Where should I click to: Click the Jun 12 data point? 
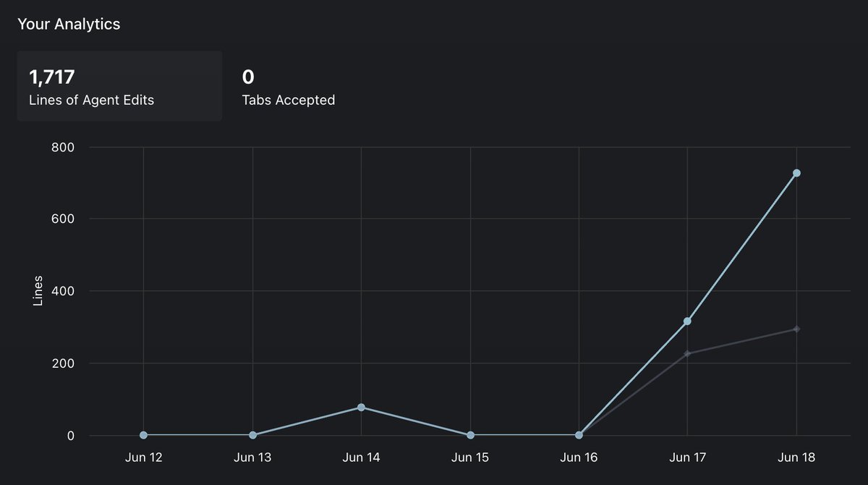click(x=143, y=435)
